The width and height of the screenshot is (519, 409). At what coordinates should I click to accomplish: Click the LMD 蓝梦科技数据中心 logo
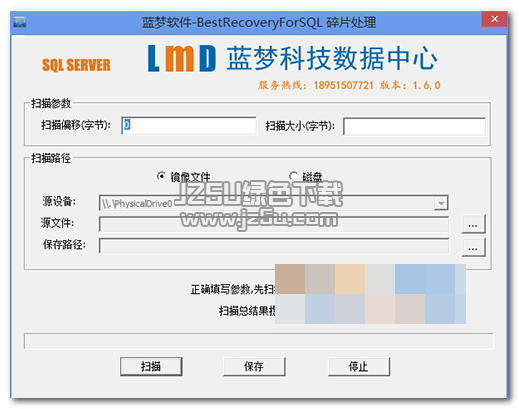292,58
